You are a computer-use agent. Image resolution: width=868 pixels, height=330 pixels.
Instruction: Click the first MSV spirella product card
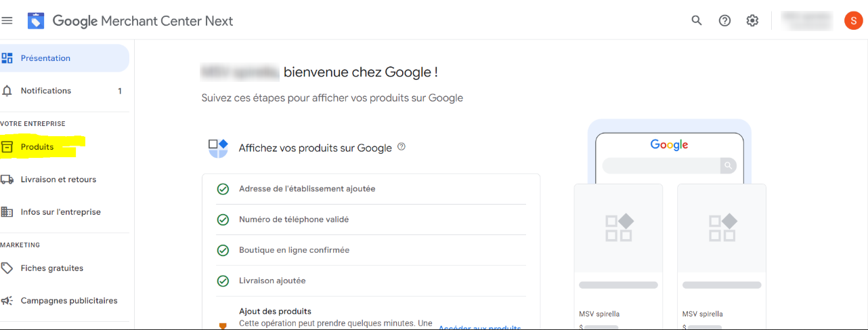pyautogui.click(x=618, y=257)
